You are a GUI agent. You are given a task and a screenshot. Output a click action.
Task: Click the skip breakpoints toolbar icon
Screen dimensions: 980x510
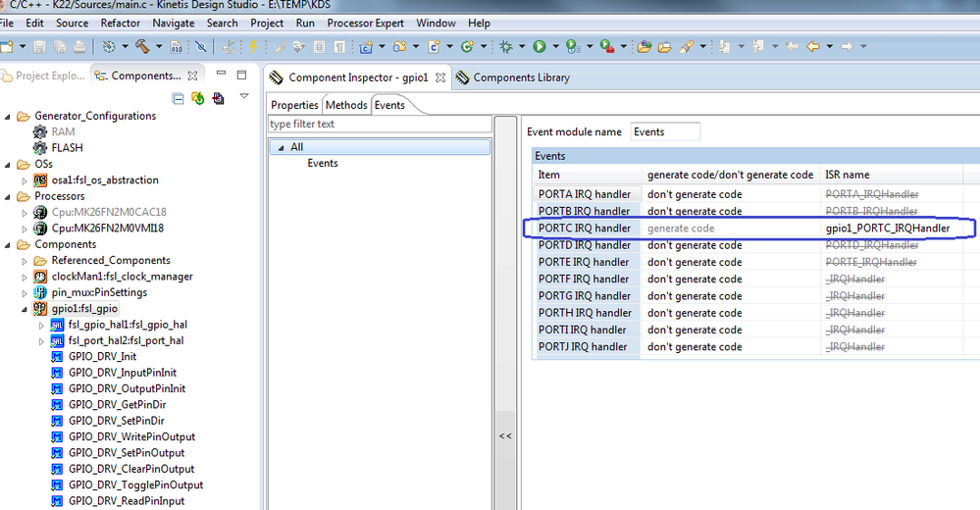[201, 47]
